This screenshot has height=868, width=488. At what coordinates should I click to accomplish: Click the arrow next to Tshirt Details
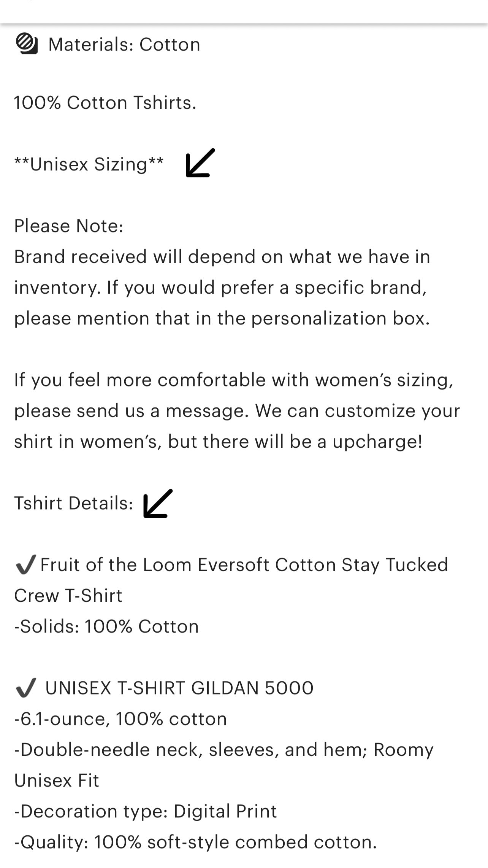[x=158, y=503]
